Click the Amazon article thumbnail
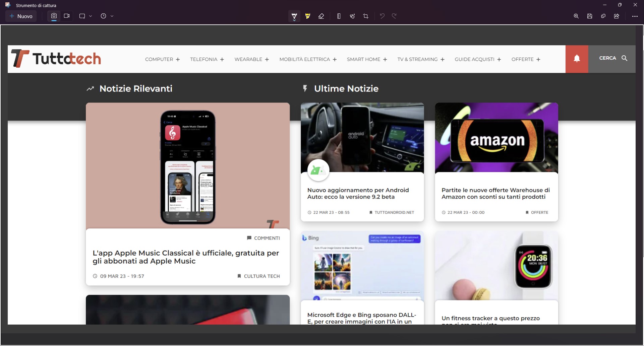Screen dimensions: 644x346 [496, 137]
